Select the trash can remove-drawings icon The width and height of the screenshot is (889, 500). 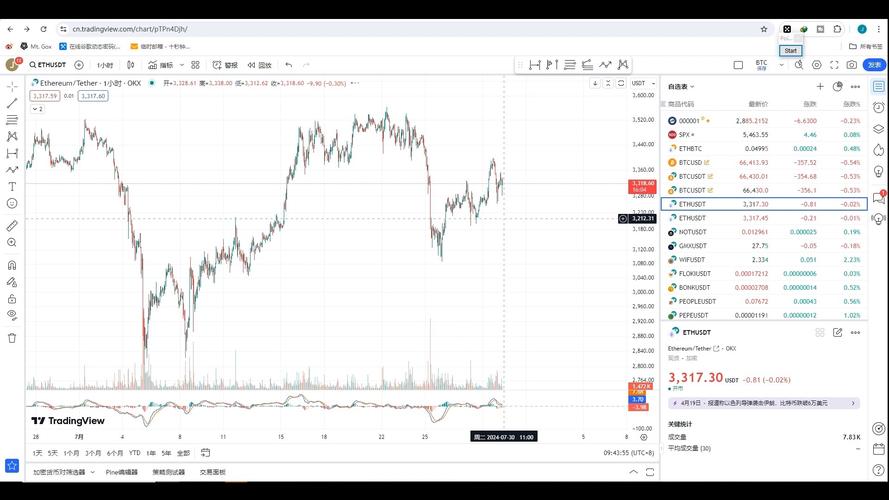(12, 338)
